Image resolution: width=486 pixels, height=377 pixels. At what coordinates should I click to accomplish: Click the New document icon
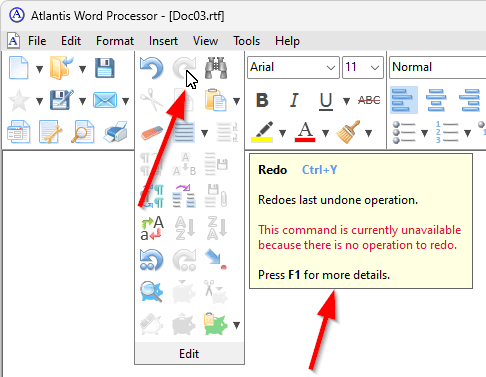coord(18,68)
